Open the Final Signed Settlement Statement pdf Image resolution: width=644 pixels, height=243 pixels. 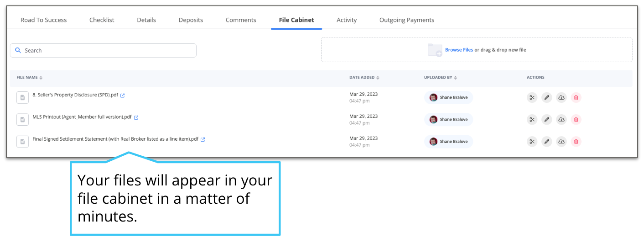(115, 139)
